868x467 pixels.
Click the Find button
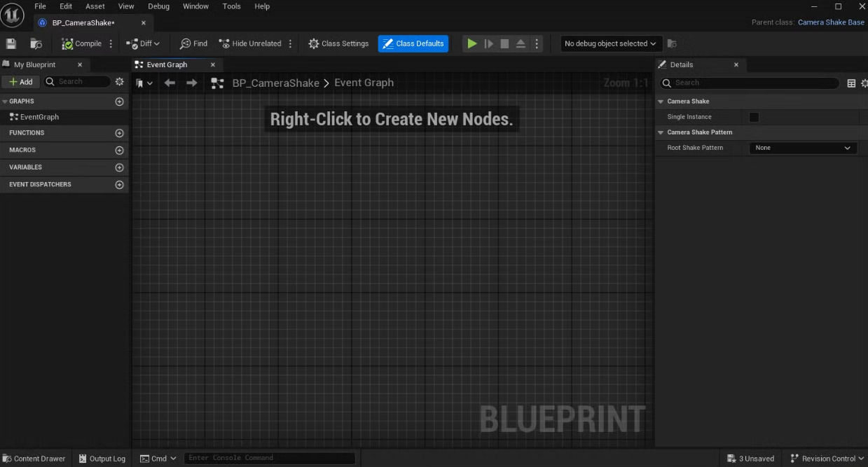pyautogui.click(x=193, y=43)
